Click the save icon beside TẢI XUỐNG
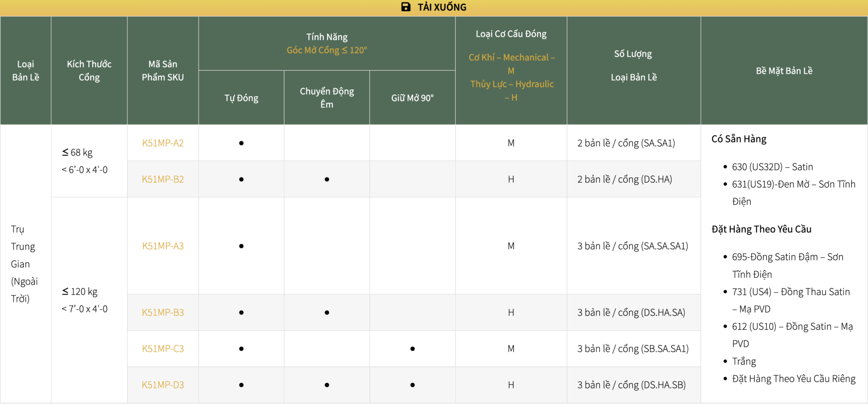 (x=406, y=7)
